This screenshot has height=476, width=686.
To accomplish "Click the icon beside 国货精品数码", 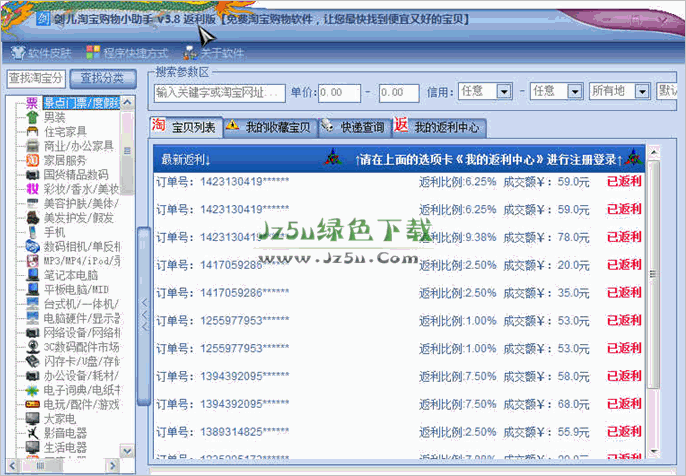I will tap(32, 175).
